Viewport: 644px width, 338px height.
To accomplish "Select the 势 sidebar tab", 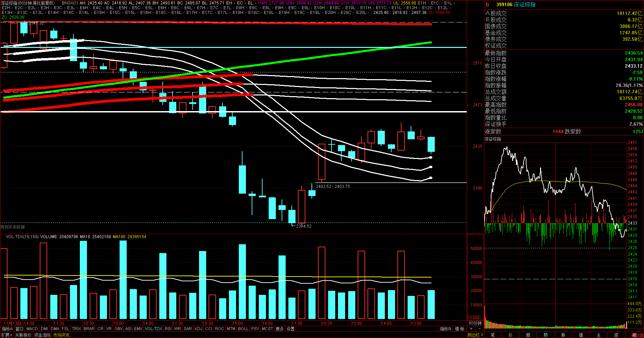I will (545, 335).
